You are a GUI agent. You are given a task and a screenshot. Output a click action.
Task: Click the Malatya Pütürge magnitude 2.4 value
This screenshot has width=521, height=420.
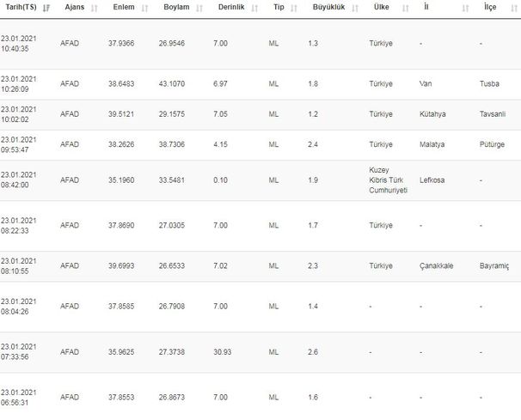[313, 144]
